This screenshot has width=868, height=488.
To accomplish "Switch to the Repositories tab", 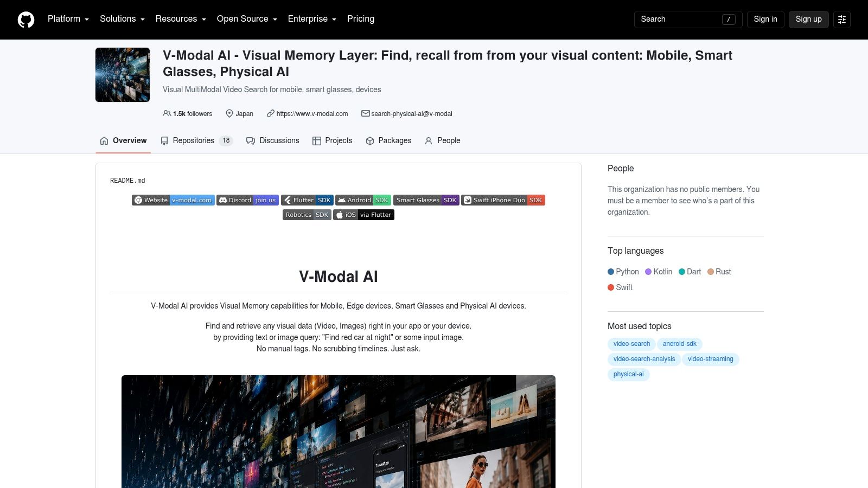I will 197,140.
